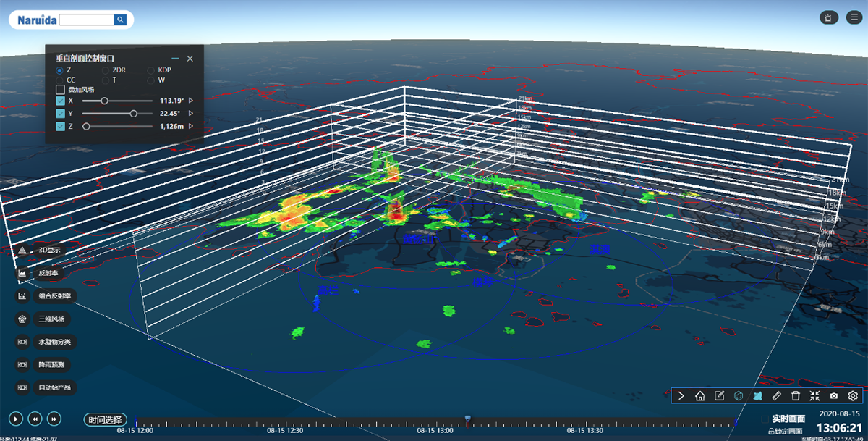The image size is (868, 441).
Task: Expand the X value arrow next to 113.19°
Action: [191, 101]
